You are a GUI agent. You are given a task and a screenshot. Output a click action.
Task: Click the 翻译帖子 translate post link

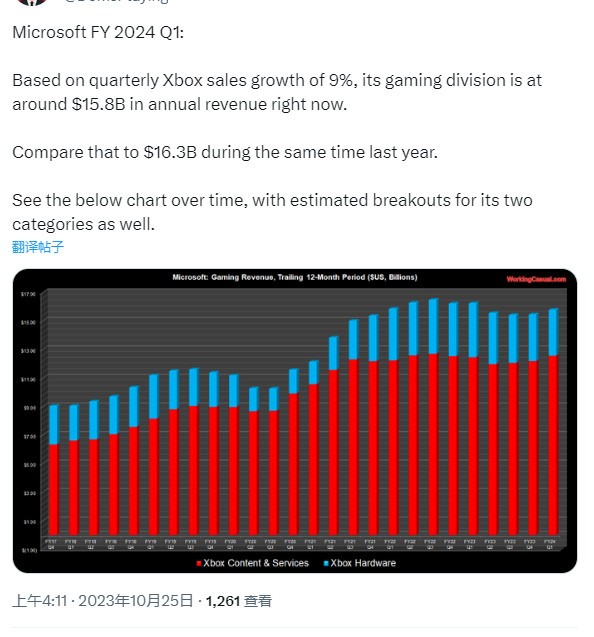38,247
